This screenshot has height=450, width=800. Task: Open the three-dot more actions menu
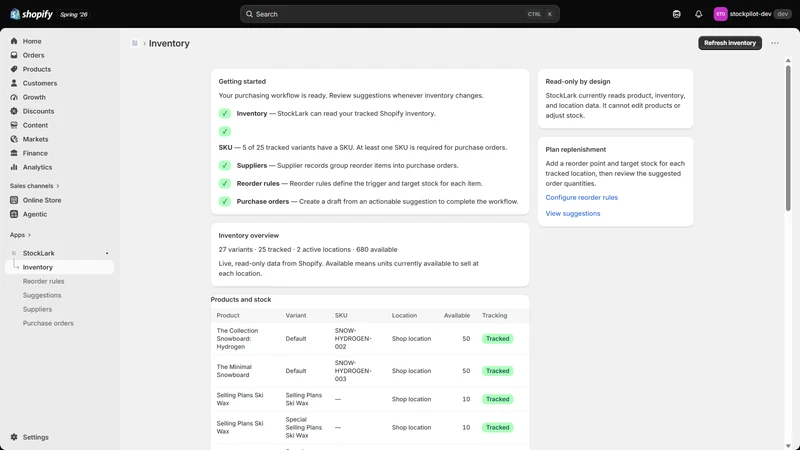coord(774,43)
